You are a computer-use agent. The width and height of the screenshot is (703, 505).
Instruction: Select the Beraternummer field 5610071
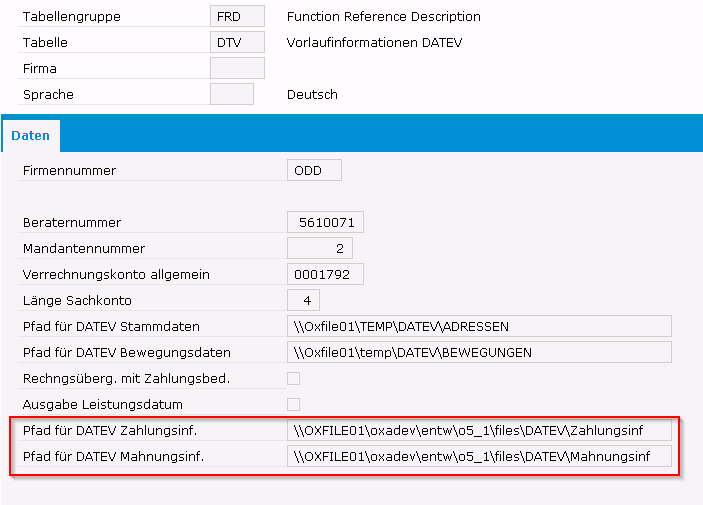point(325,222)
